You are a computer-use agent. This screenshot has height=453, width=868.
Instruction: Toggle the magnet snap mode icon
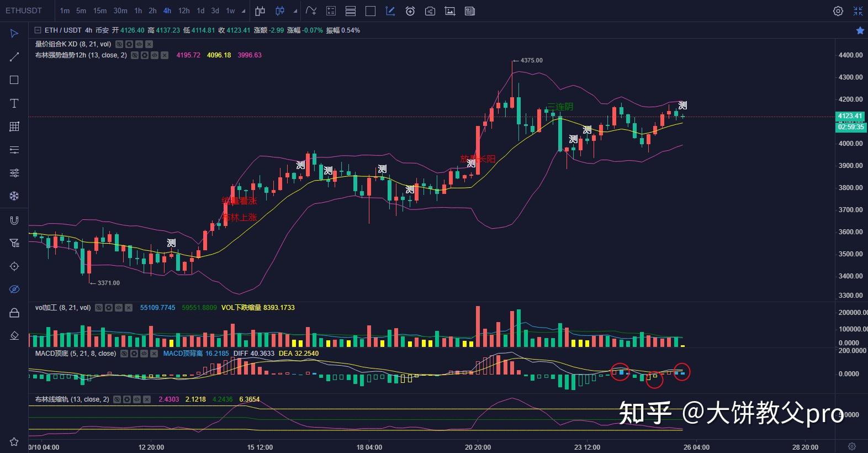(14, 220)
